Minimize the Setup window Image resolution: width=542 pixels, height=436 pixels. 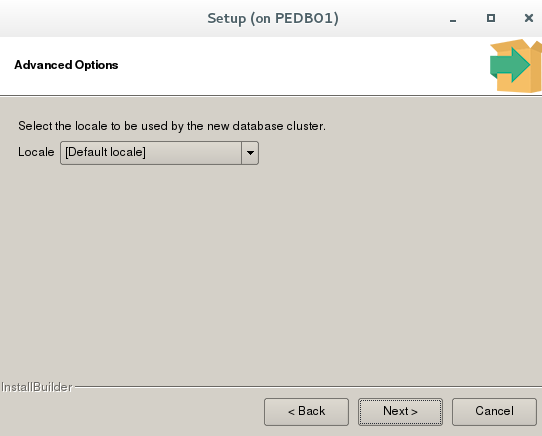point(453,19)
